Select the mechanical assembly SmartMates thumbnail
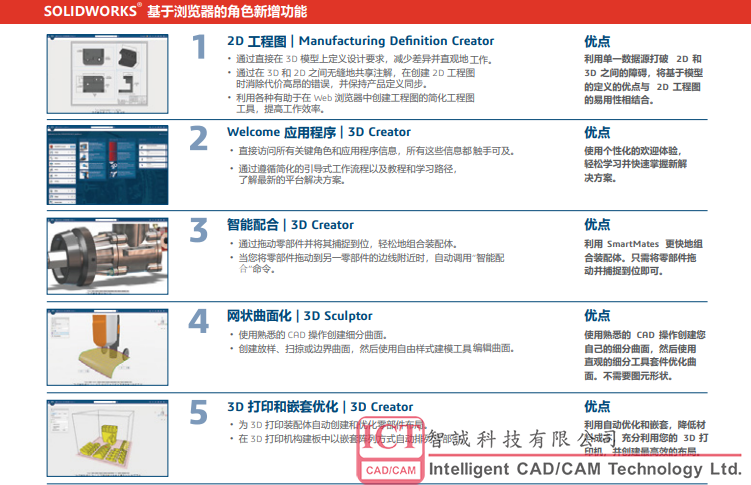This screenshot has width=751, height=485. point(107,256)
